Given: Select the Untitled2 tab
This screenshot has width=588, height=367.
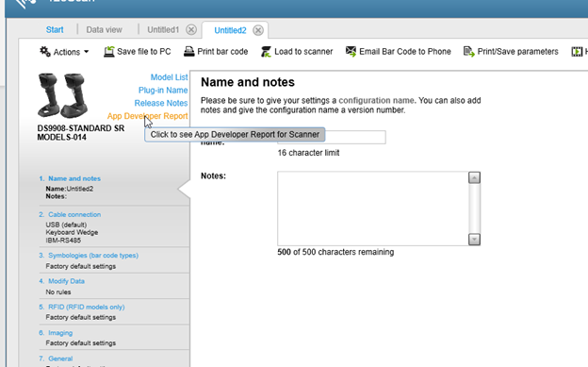Looking at the screenshot, I should (x=230, y=30).
